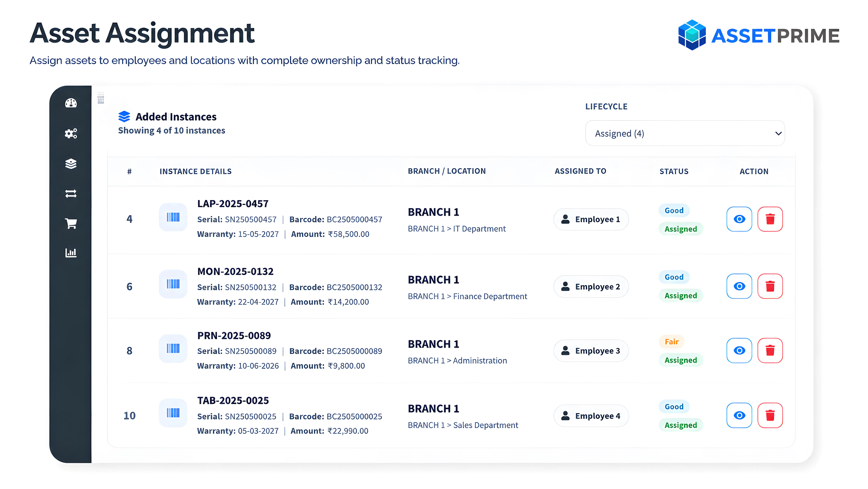This screenshot has height=489, width=868.
Task: Click the Employee 3 assignee chip
Action: 591,351
